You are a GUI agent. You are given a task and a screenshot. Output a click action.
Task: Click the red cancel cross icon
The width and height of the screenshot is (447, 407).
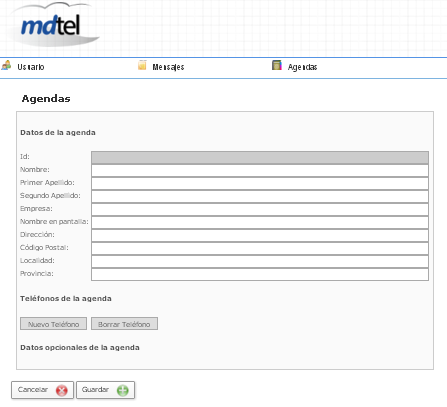(x=62, y=390)
